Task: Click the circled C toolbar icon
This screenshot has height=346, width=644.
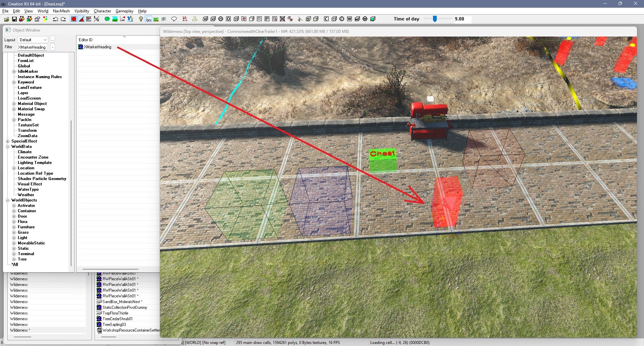Action: (x=342, y=19)
